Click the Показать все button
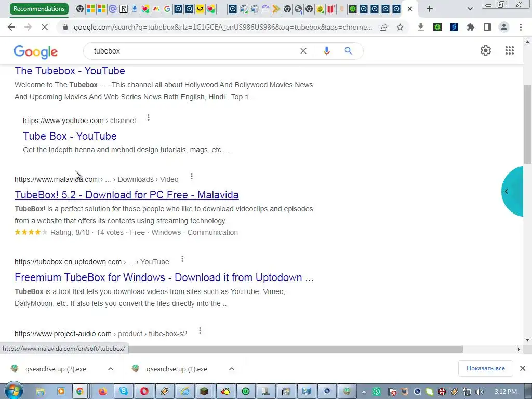Screen dimensions: 532x399 pos(486,368)
